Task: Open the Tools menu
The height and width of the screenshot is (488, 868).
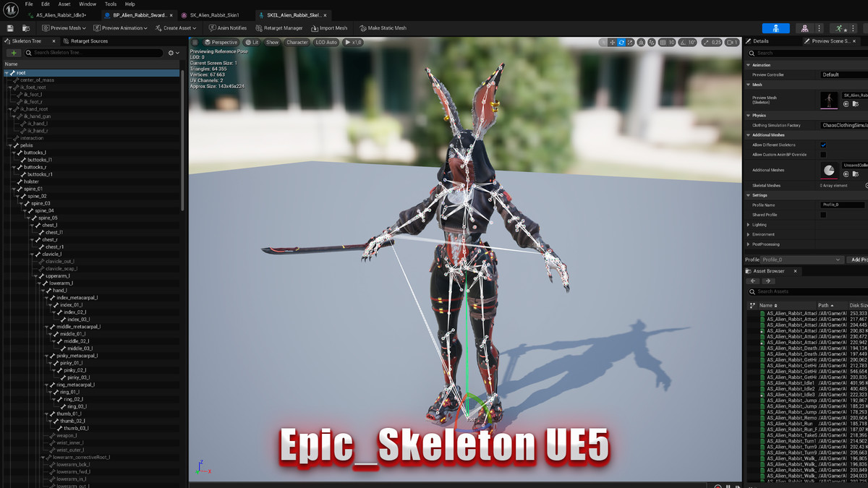Action: (111, 4)
